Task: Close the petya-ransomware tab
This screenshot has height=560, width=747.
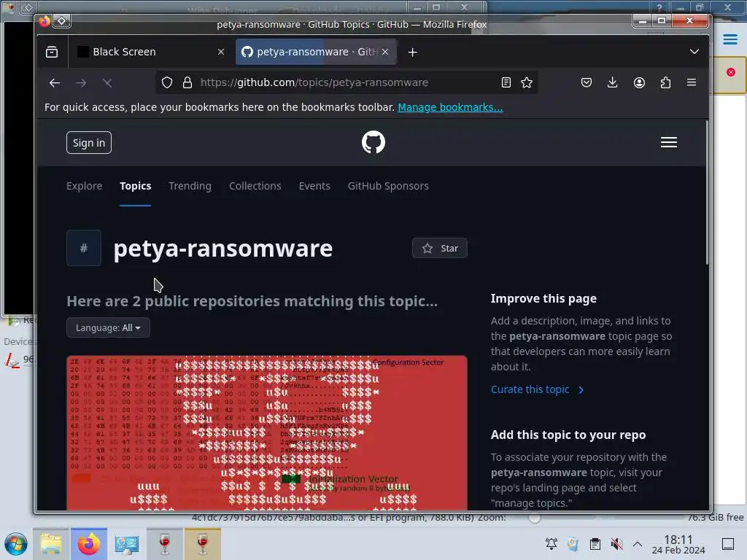Action: pyautogui.click(x=385, y=52)
